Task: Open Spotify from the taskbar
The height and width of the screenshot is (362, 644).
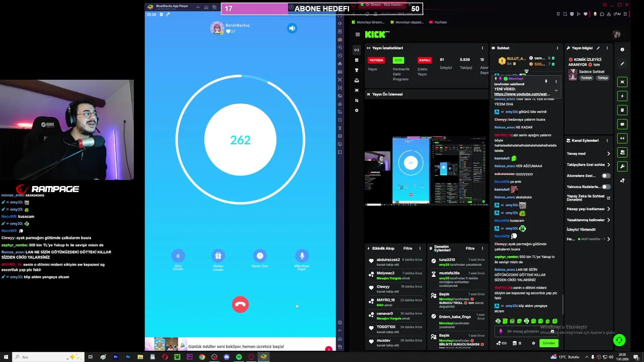Action: click(x=238, y=357)
